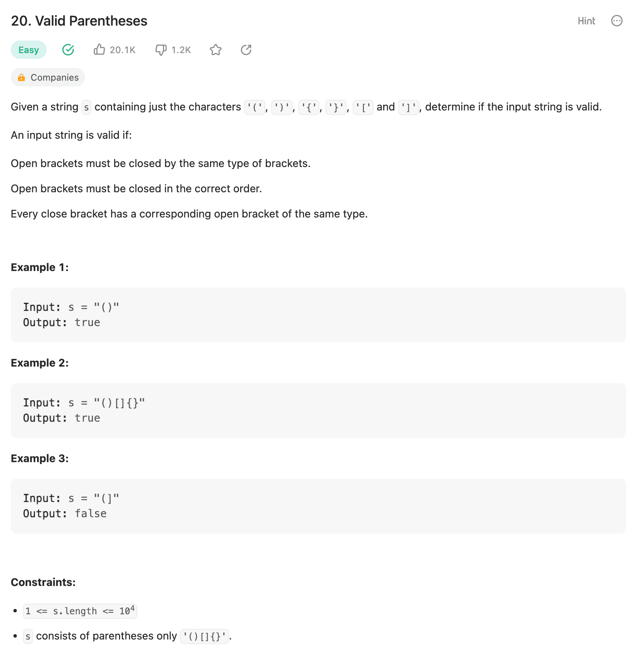Click the thumbs down dislike icon
The image size is (641, 672).
coord(161,50)
